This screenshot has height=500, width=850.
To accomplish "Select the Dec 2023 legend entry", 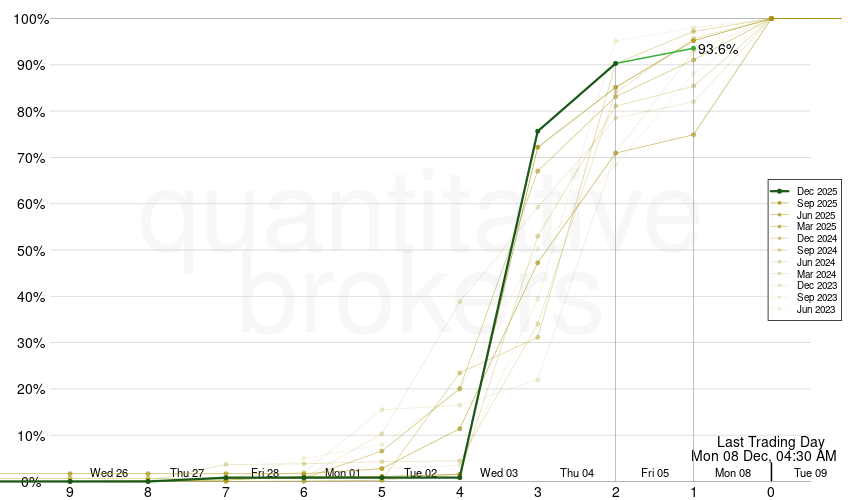I will click(816, 286).
